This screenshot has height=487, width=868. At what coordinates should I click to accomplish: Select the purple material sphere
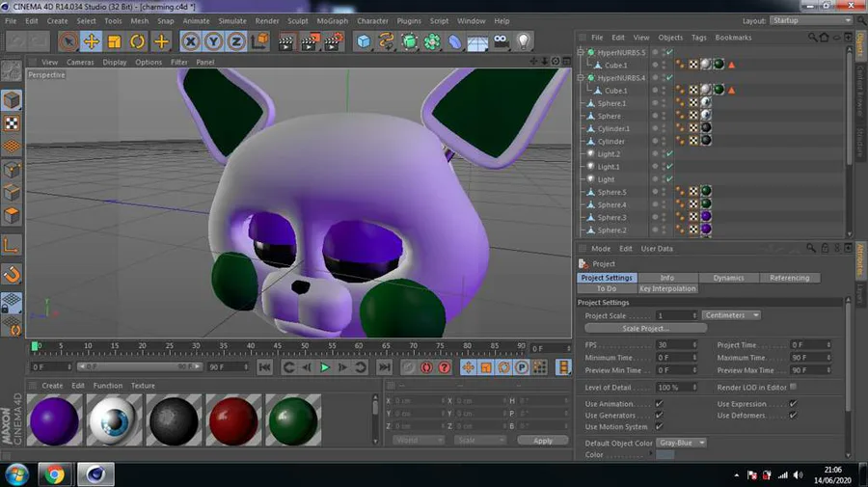pos(54,420)
